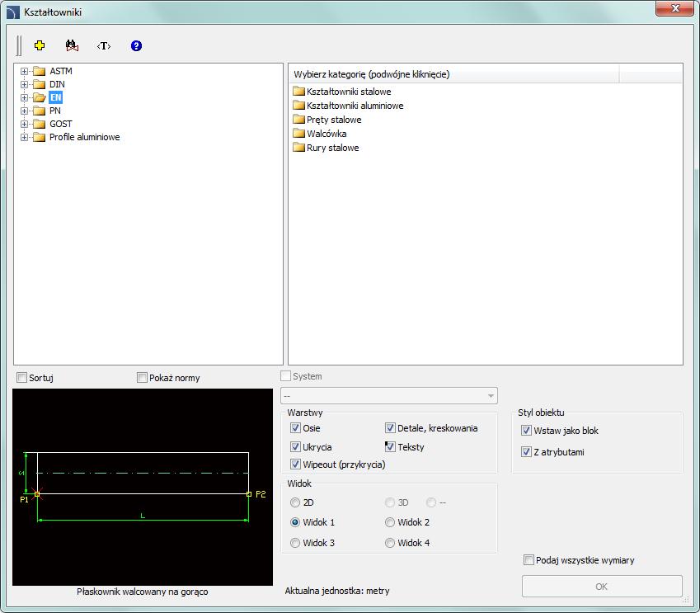700x613 pixels.
Task: Select the Widok 2 radio button
Action: [x=390, y=522]
